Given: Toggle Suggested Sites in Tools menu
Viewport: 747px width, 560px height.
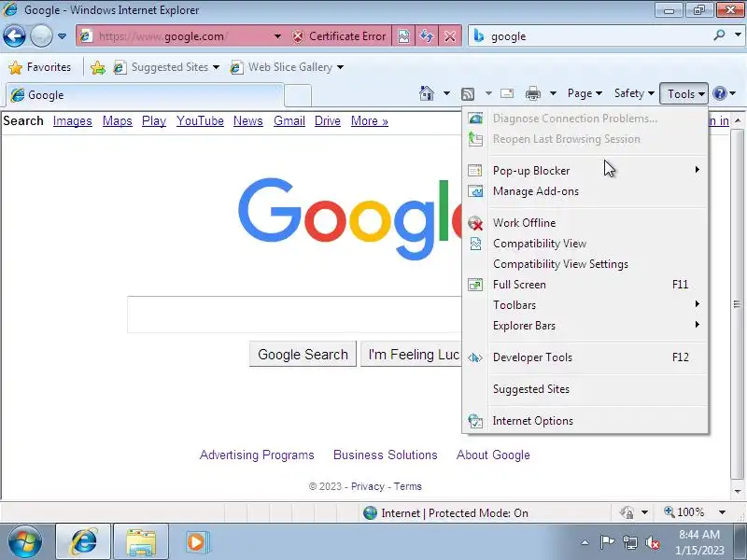Looking at the screenshot, I should 585,389.
